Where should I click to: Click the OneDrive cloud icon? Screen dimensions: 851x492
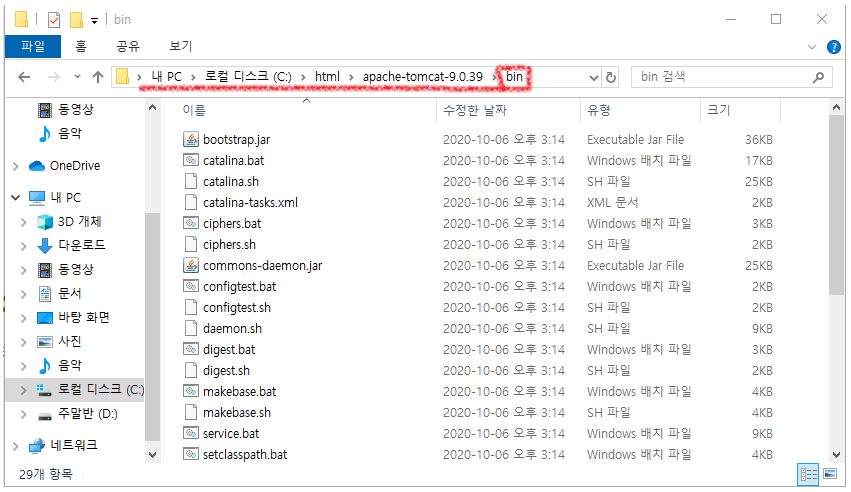coord(36,166)
